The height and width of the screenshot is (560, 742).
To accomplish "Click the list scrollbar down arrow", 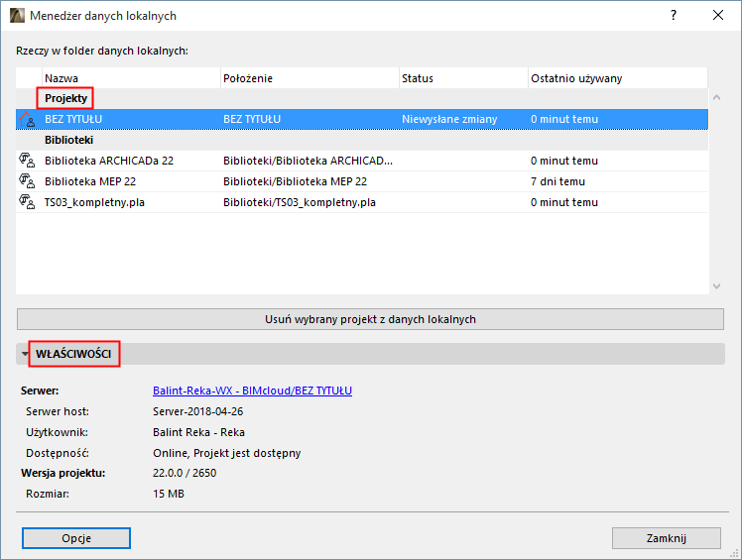I will pos(716,286).
